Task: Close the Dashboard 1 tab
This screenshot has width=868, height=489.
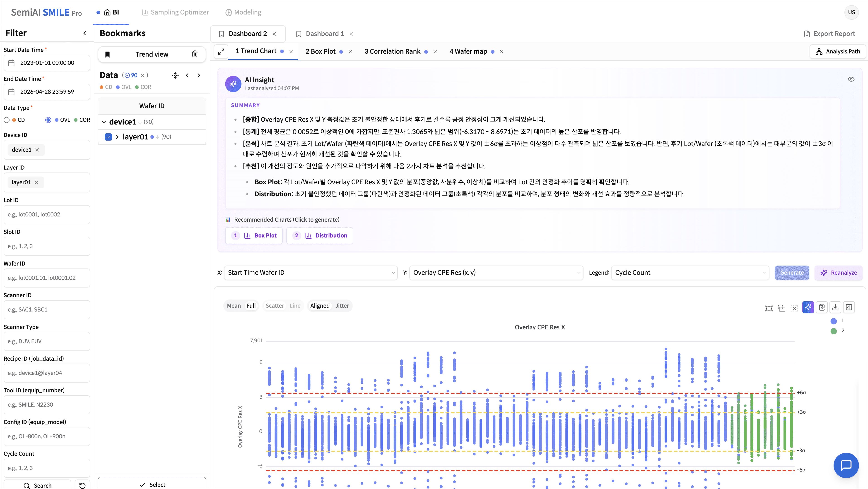Action: click(x=352, y=34)
